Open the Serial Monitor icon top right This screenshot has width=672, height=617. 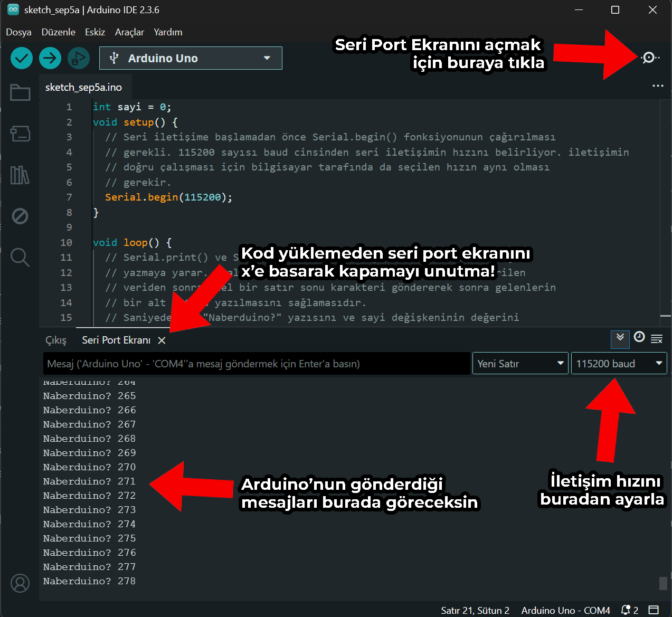tap(649, 58)
